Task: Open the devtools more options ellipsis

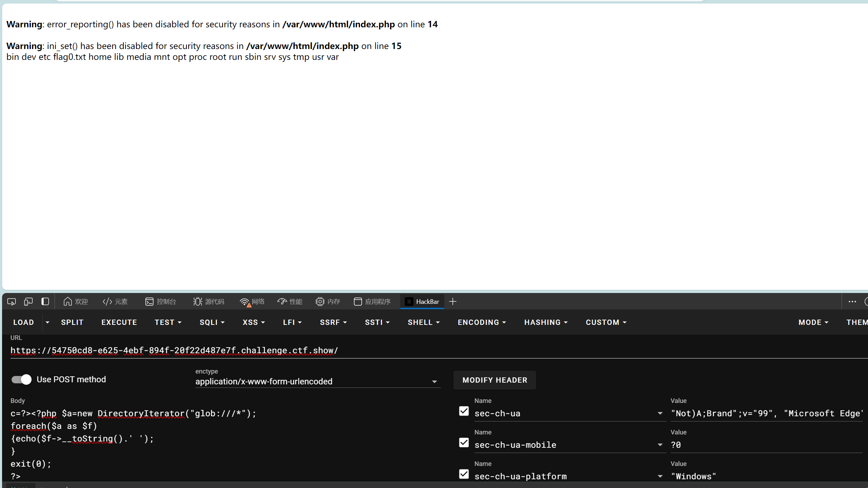Action: tap(852, 301)
